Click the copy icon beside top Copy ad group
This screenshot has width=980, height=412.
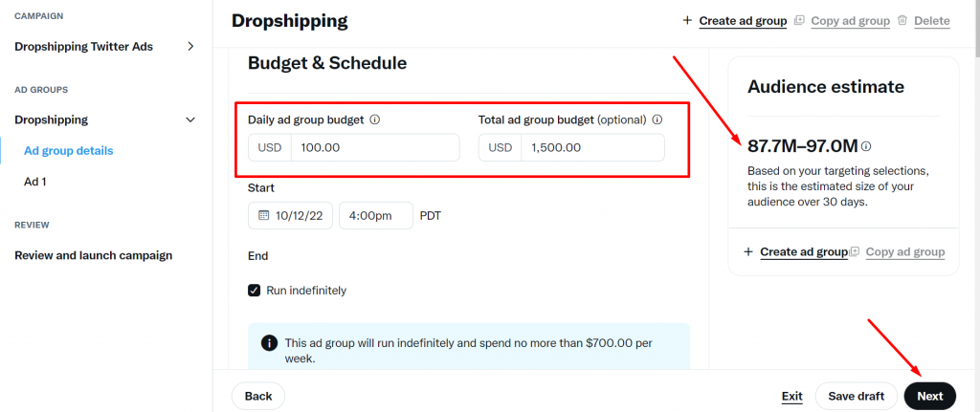click(799, 21)
